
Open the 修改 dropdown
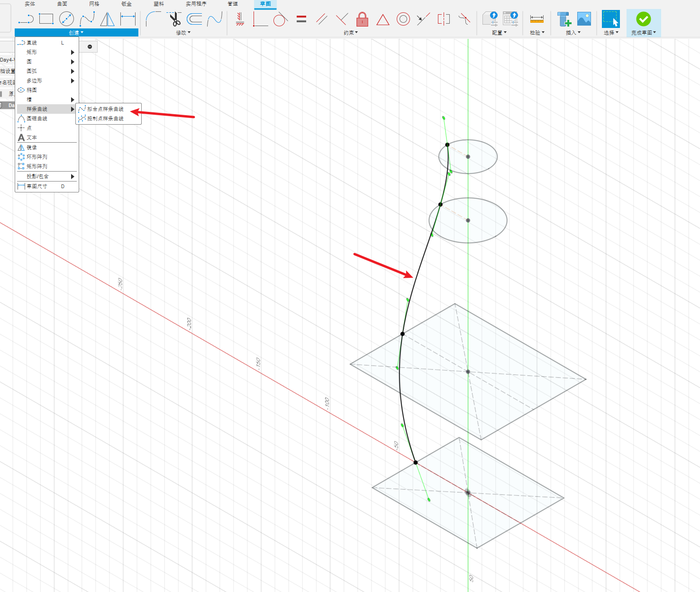[183, 33]
